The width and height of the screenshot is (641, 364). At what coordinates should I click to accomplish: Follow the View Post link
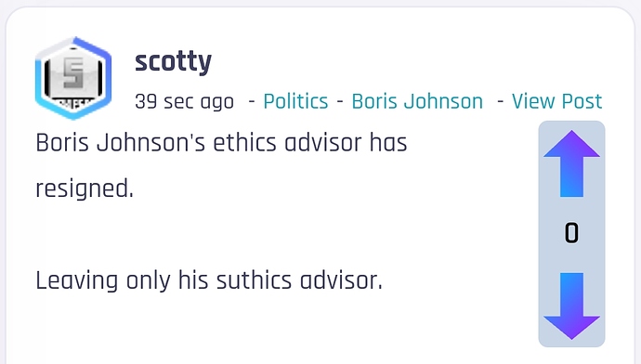point(556,101)
